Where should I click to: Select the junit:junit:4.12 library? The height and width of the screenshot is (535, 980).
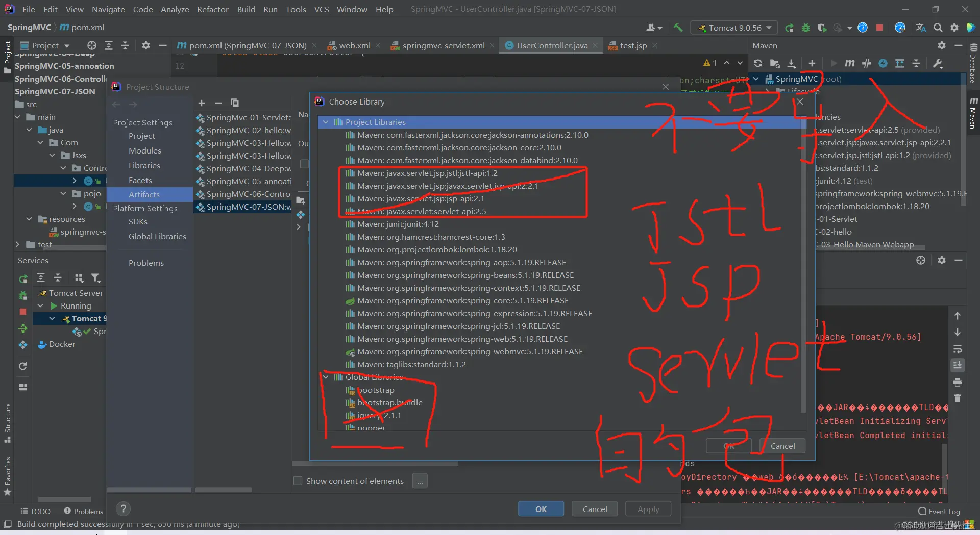coord(398,224)
